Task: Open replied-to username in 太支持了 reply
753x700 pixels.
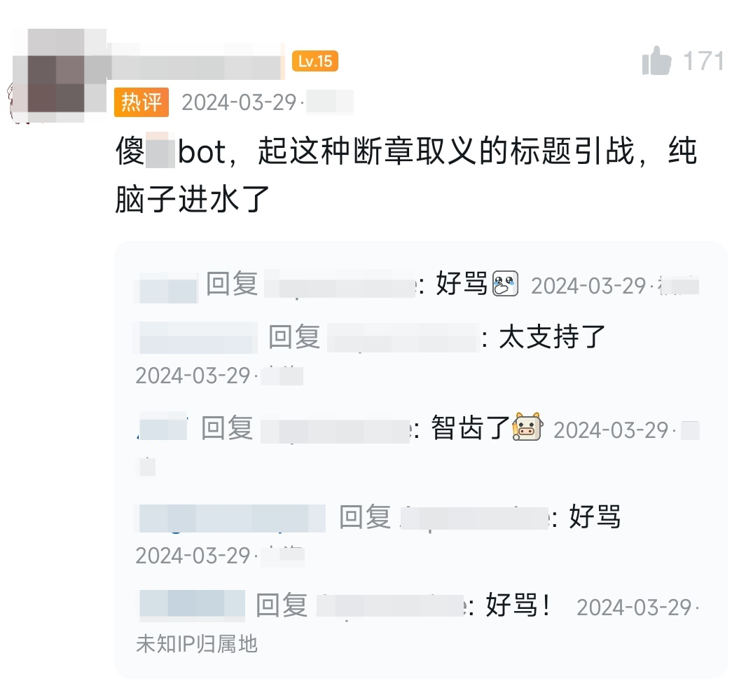Action: click(x=404, y=338)
